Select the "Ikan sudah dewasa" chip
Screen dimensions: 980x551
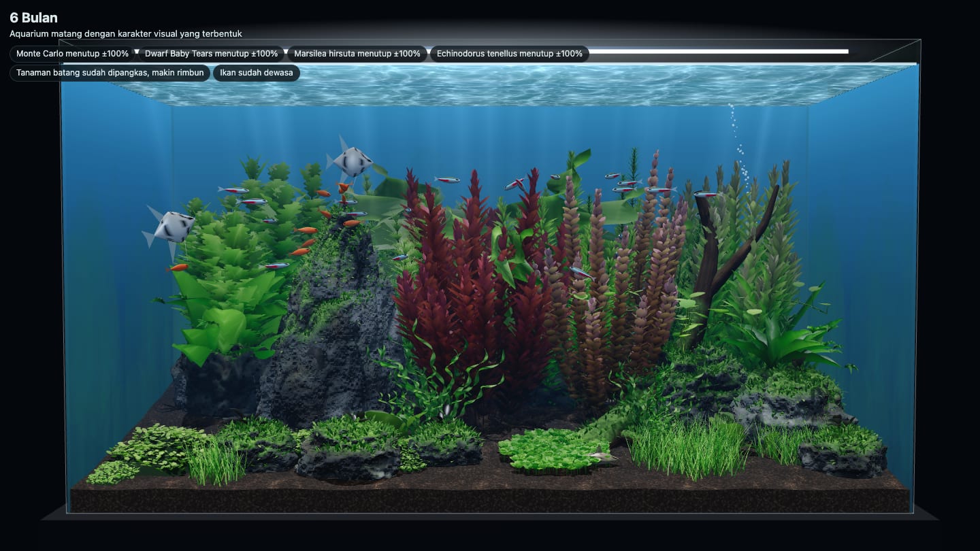(x=257, y=73)
